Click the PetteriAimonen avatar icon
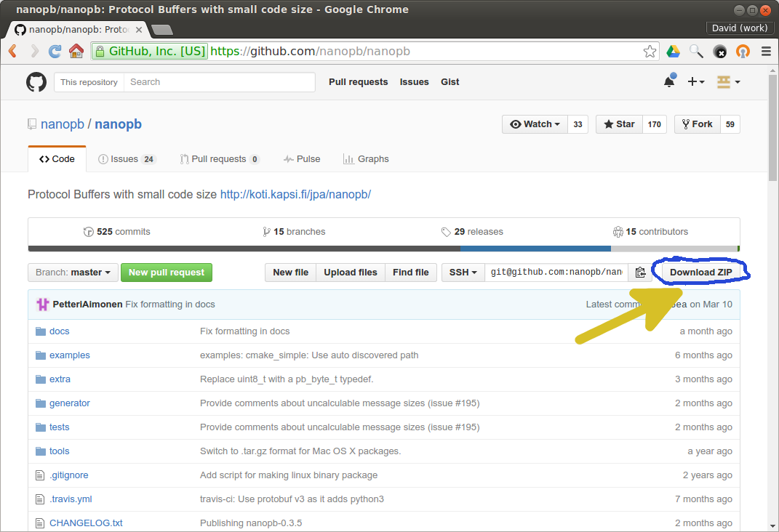This screenshot has height=532, width=779. (x=43, y=305)
